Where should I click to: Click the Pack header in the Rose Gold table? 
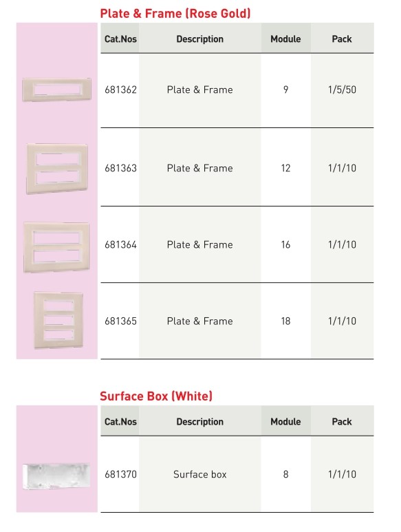click(x=342, y=39)
